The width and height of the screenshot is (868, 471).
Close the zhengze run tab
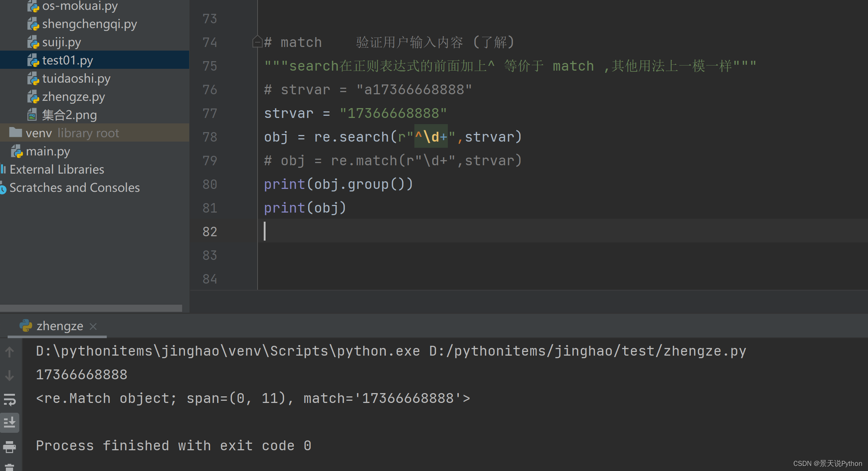point(93,326)
